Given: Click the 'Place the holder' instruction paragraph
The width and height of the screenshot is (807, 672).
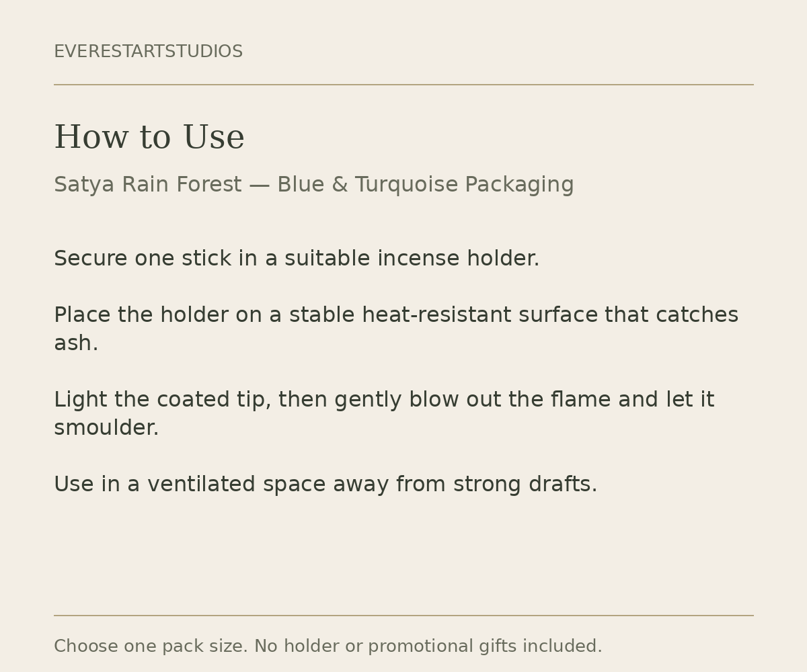Looking at the screenshot, I should point(396,329).
